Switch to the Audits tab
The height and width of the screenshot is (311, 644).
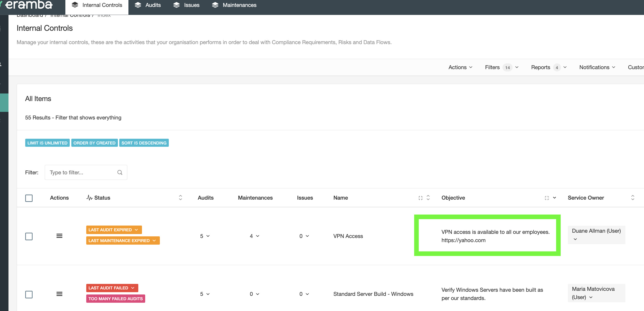click(147, 5)
